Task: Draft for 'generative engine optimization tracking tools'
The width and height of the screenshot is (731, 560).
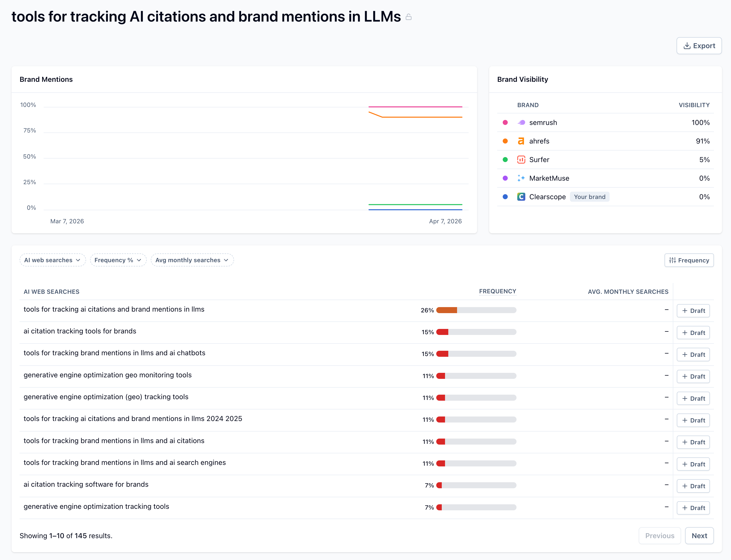Action: [x=693, y=508]
